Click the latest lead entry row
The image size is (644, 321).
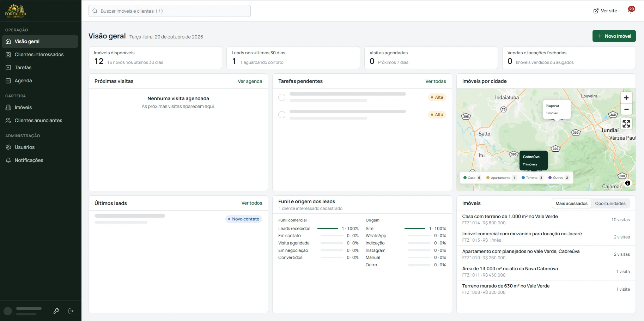tap(178, 219)
